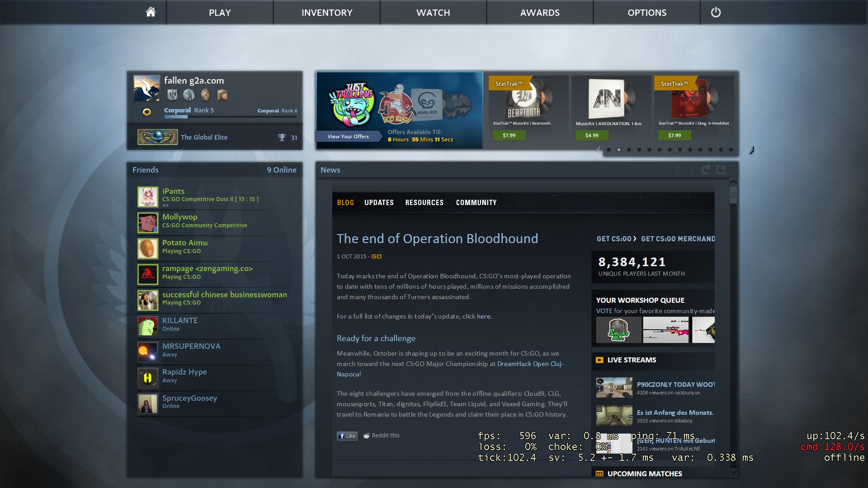Click the Corporal rank XP progress bar
Viewport: 868px width, 488px height.
point(231,117)
